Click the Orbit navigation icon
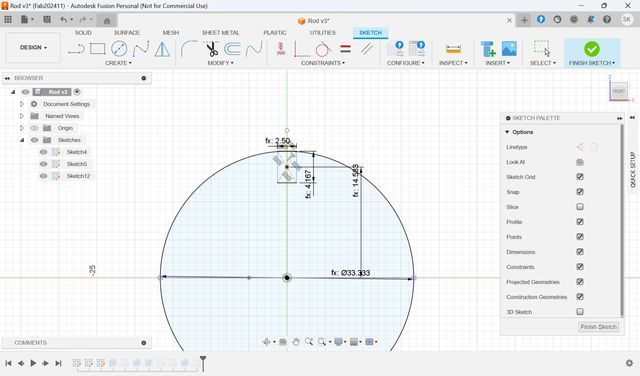The width and height of the screenshot is (640, 376). (267, 342)
